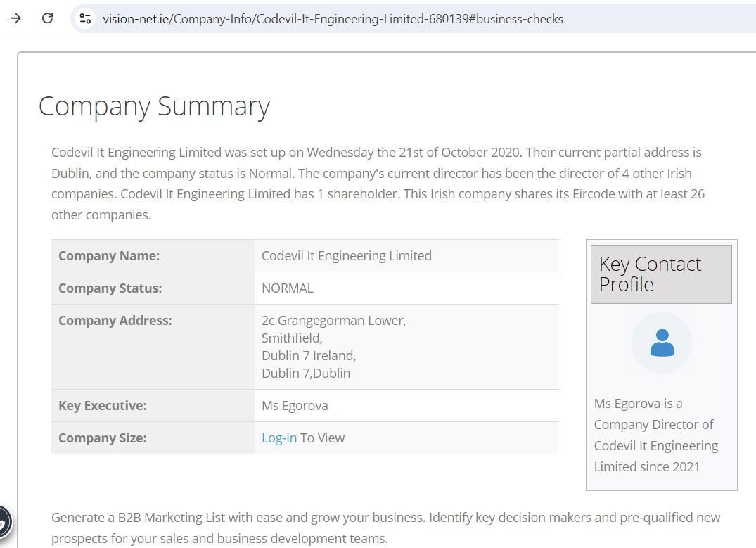Click the Key Executive: label
The width and height of the screenshot is (756, 548).
click(102, 406)
